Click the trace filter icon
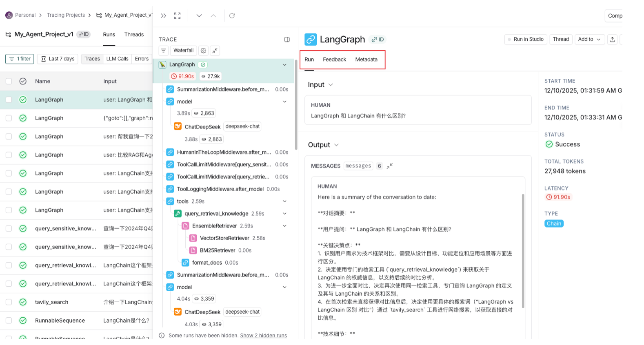The width and height of the screenshot is (644, 345). pos(163,51)
